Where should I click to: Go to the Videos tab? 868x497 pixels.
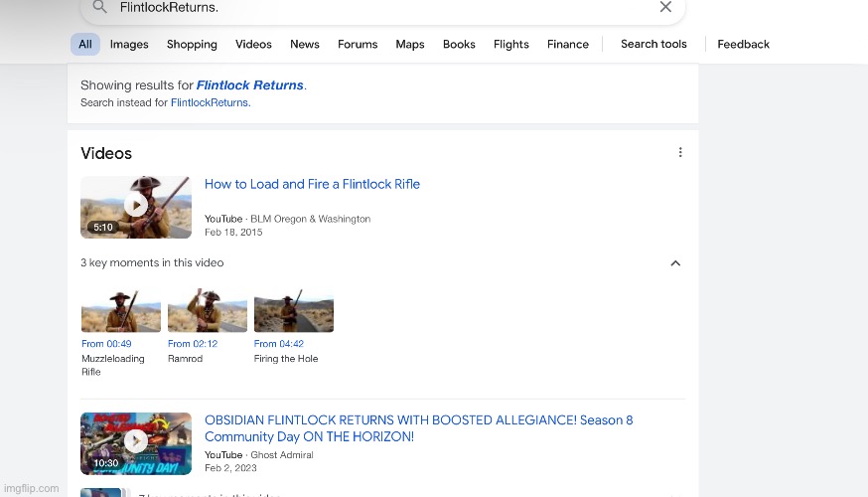click(x=253, y=45)
